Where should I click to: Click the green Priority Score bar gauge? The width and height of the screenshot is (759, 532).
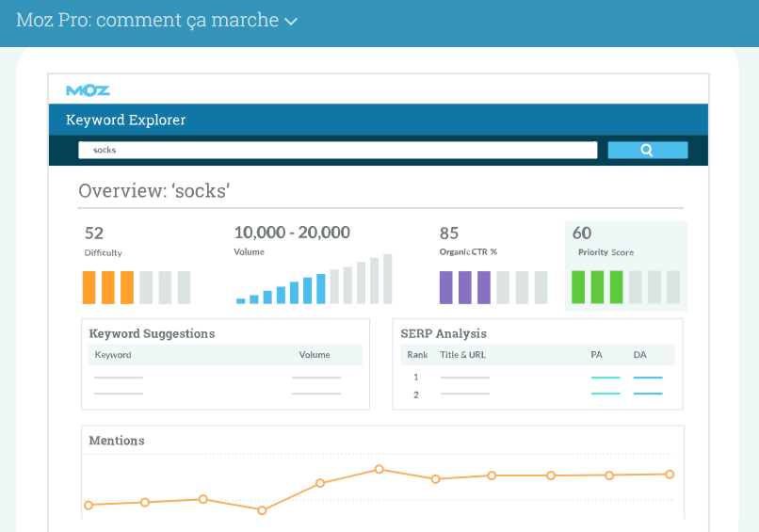coord(625,287)
